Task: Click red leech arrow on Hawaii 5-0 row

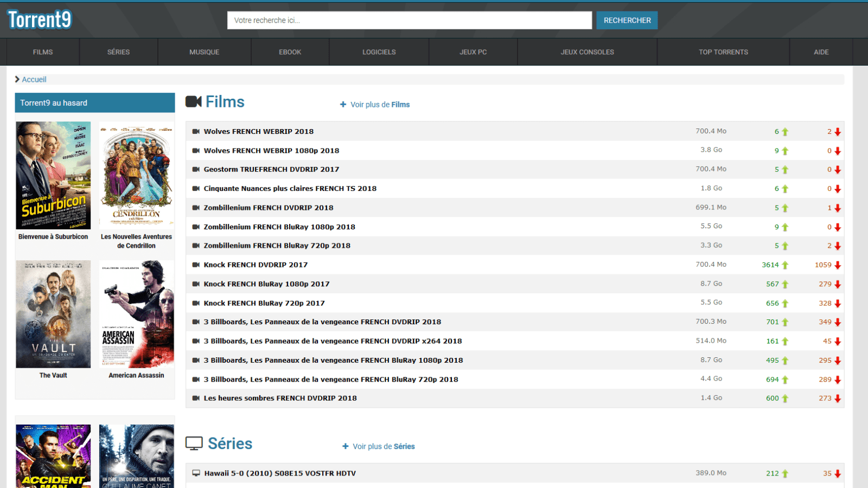Action: [838, 474]
